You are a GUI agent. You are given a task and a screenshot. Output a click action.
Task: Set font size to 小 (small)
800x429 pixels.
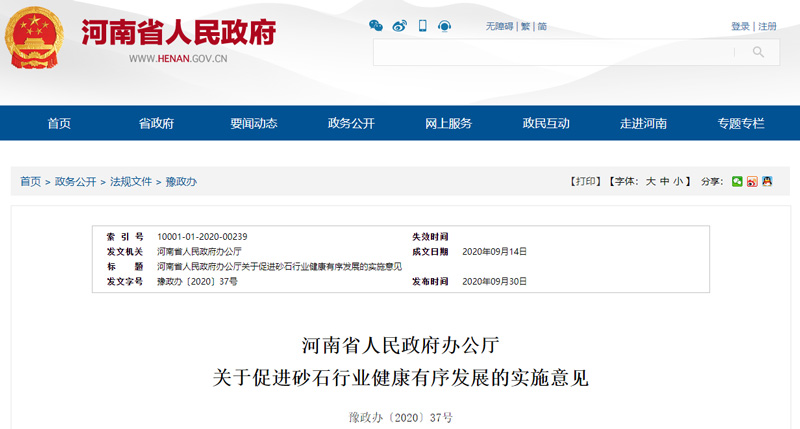(x=678, y=182)
